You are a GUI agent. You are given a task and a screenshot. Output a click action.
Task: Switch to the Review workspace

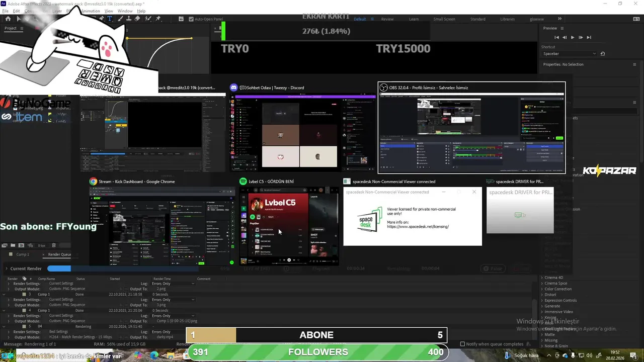point(387,19)
